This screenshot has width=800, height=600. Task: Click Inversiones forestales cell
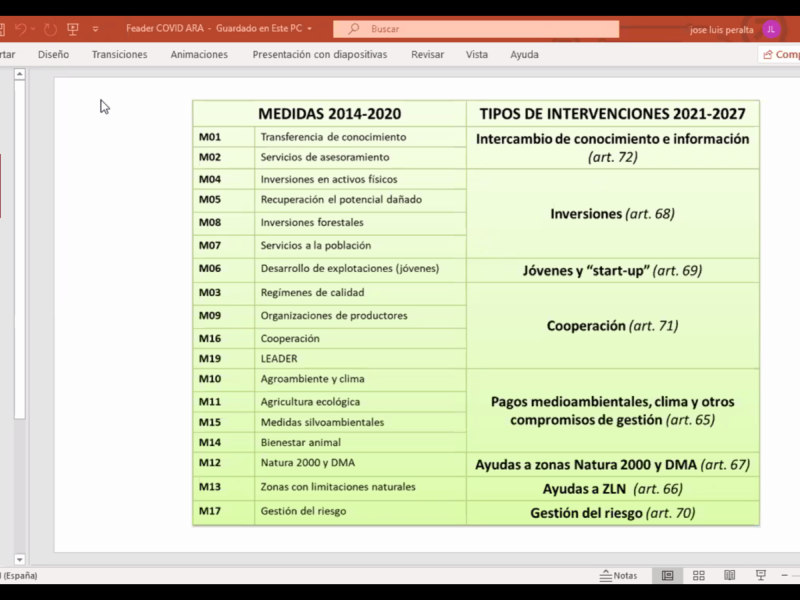tap(360, 223)
